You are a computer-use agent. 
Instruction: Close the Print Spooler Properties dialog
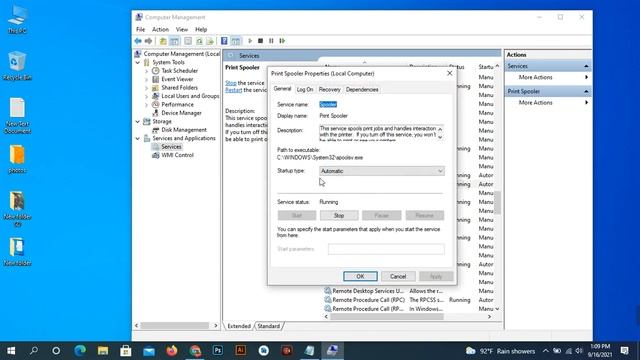point(449,73)
